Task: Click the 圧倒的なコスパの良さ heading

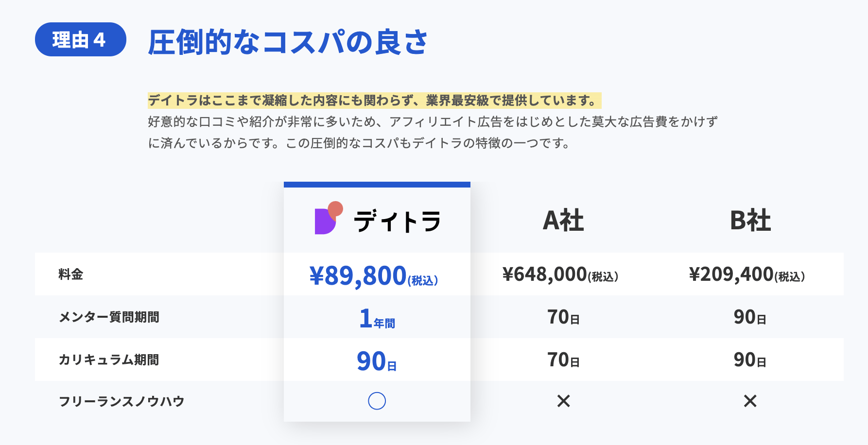Action: click(x=288, y=42)
